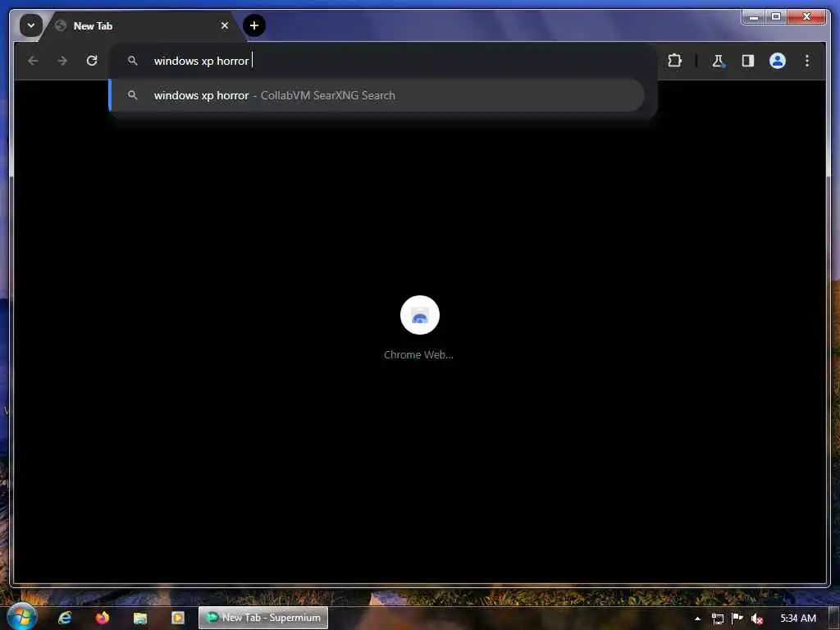Viewport: 840px width, 630px height.
Task: Go forward with the forward arrow
Action: pyautogui.click(x=62, y=61)
